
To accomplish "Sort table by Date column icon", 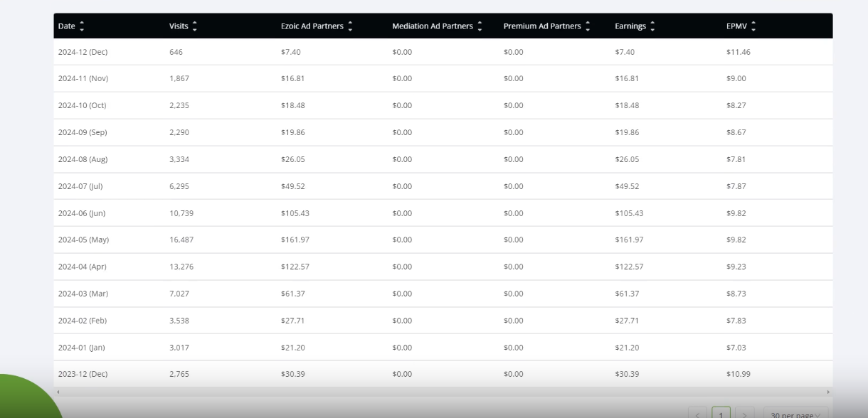I will (81, 26).
